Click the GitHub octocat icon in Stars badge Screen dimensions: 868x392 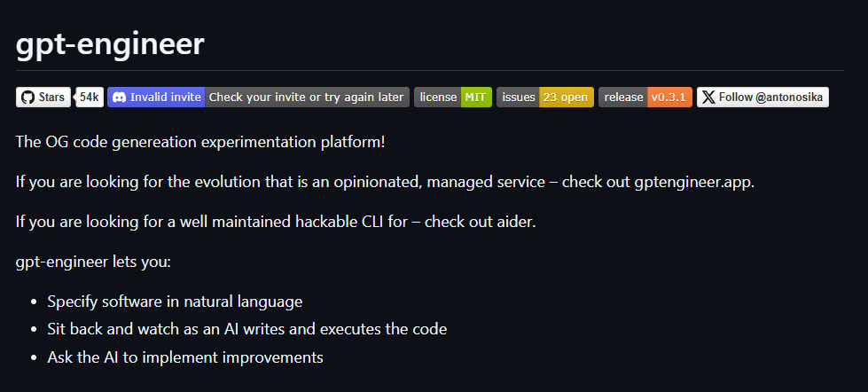(x=27, y=98)
